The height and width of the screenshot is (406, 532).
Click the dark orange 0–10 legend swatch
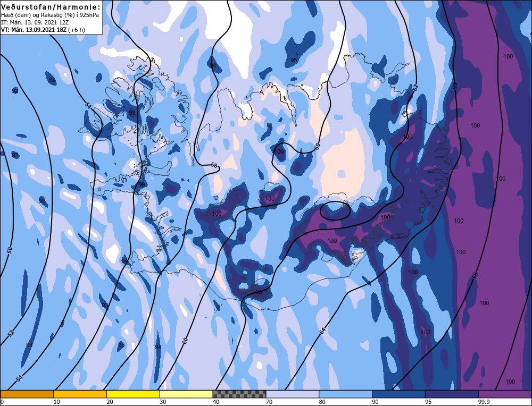tap(27, 394)
